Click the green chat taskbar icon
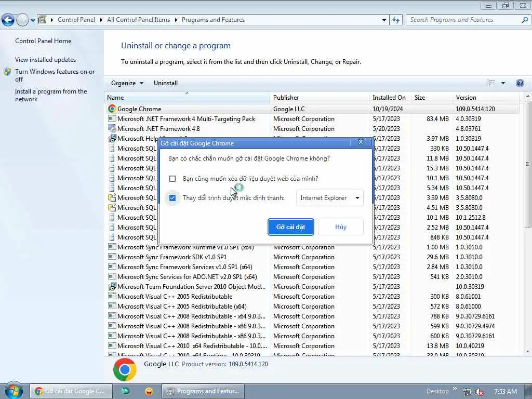This screenshot has height=399, width=532. [x=126, y=391]
